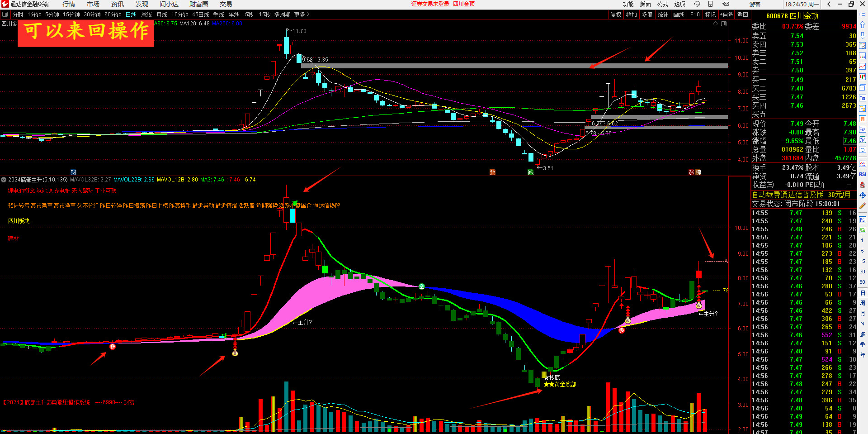Click the 证券交易未登录 login link
Viewport: 868px width, 434px height.
coord(430,4)
